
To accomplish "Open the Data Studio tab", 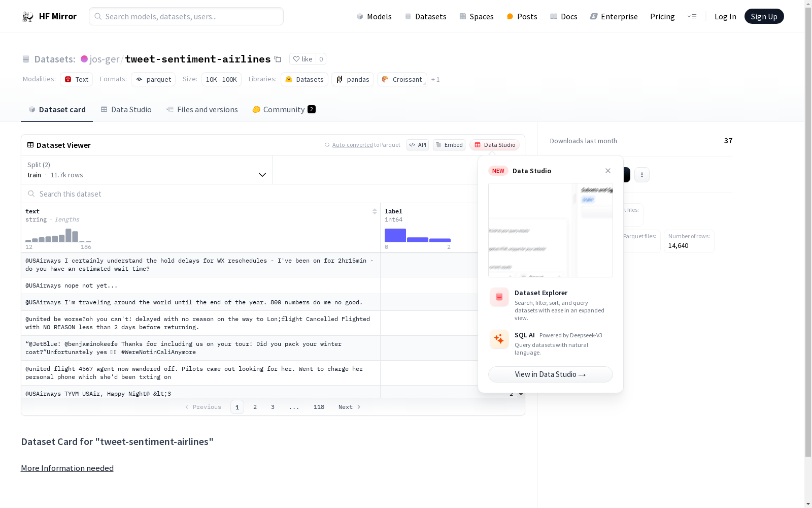I will (126, 110).
